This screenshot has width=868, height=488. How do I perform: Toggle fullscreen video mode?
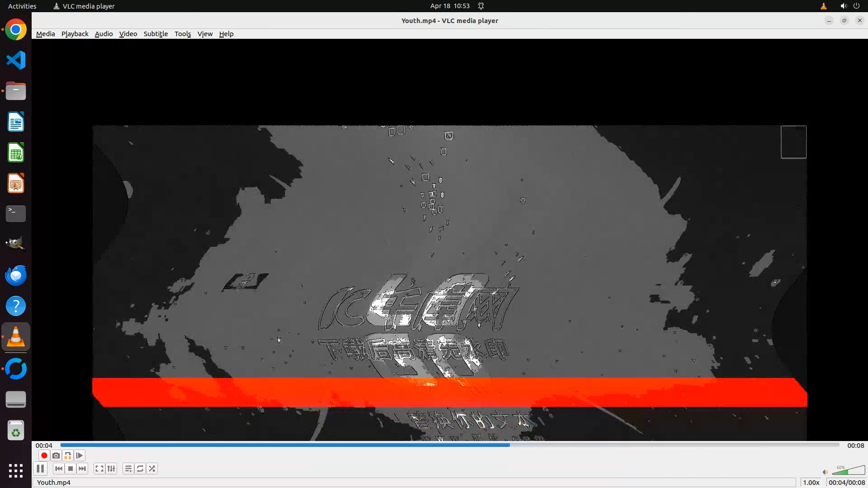tap(99, 469)
